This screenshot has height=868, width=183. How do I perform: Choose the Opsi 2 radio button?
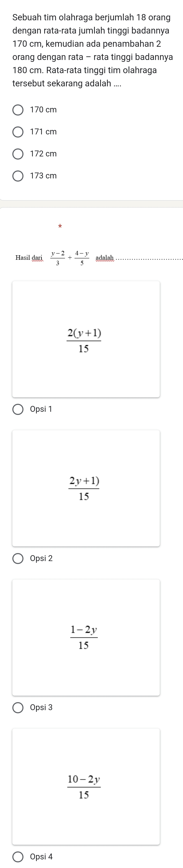coord(18,559)
